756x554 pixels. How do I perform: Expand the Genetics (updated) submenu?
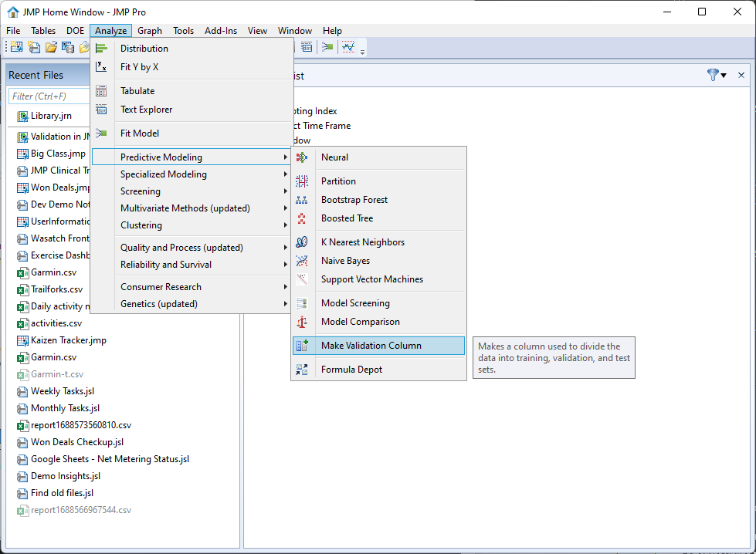(x=192, y=304)
